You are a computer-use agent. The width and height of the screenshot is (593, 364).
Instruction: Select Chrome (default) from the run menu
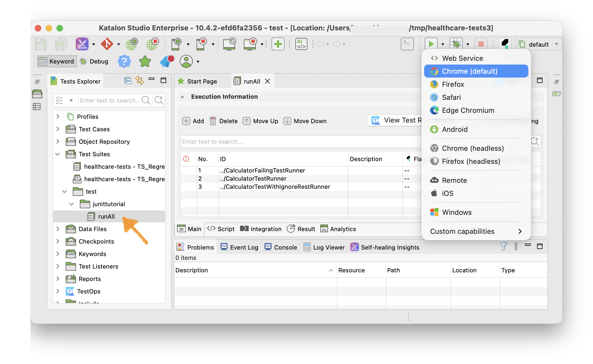click(x=476, y=71)
